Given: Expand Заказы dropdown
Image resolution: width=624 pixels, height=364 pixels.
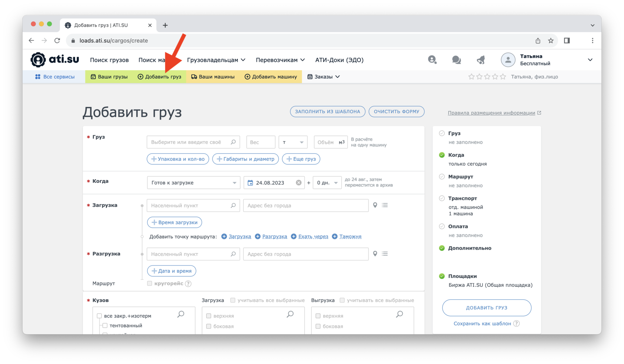Looking at the screenshot, I should pos(324,77).
